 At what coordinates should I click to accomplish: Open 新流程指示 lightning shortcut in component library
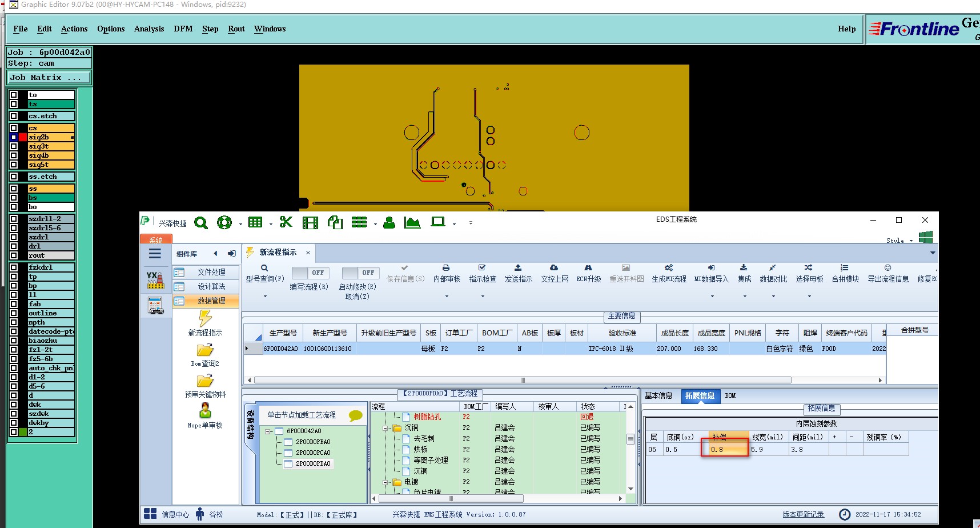[205, 323]
